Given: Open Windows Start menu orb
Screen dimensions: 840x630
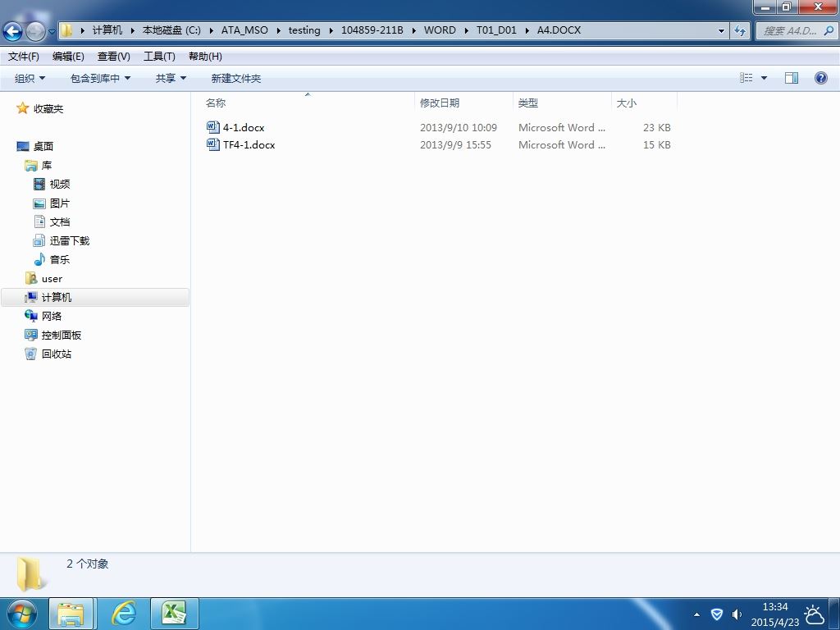Looking at the screenshot, I should pos(21,614).
